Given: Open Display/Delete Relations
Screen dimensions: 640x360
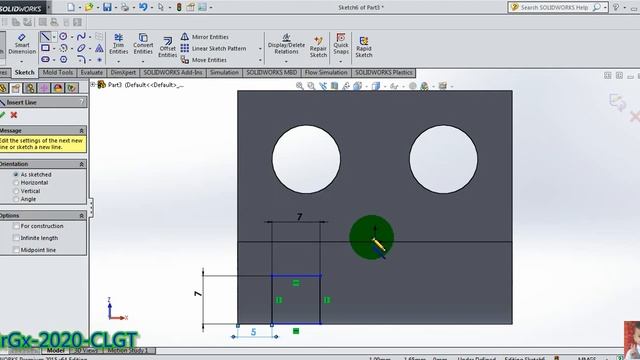Looking at the screenshot, I should [x=286, y=44].
